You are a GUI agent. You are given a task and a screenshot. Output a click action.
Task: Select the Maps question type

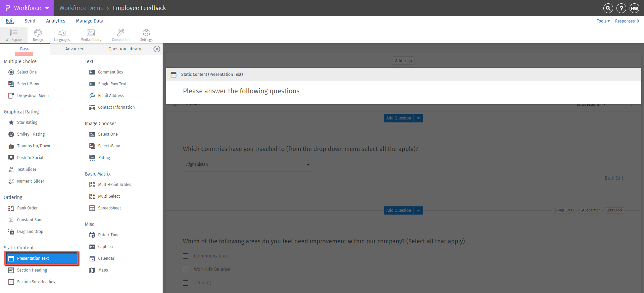pos(102,270)
